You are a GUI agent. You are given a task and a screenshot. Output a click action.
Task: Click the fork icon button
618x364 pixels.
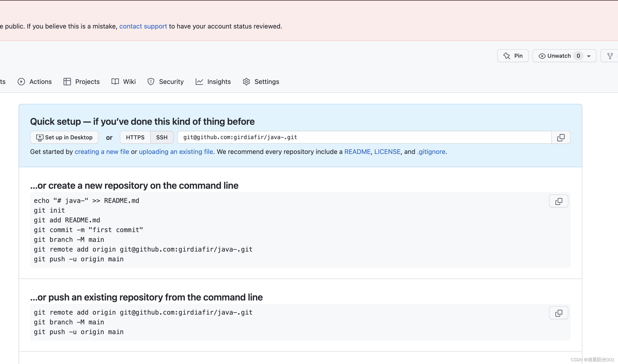(x=610, y=56)
